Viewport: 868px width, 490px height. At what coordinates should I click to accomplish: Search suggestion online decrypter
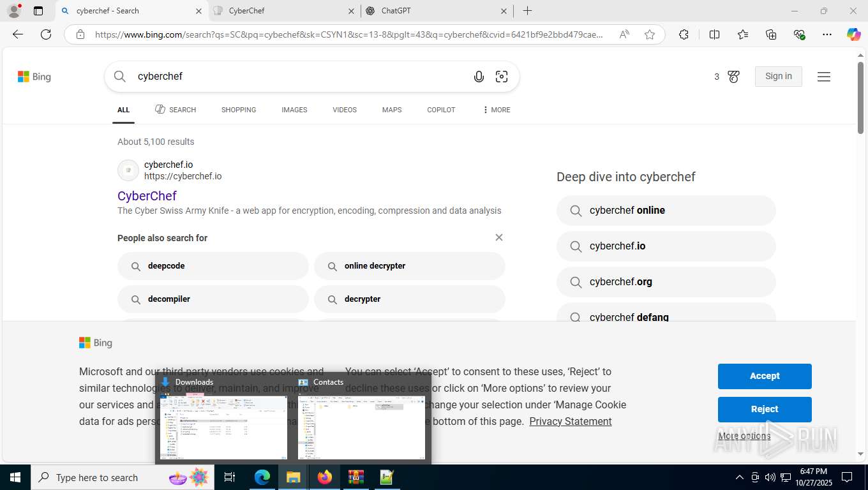410,266
